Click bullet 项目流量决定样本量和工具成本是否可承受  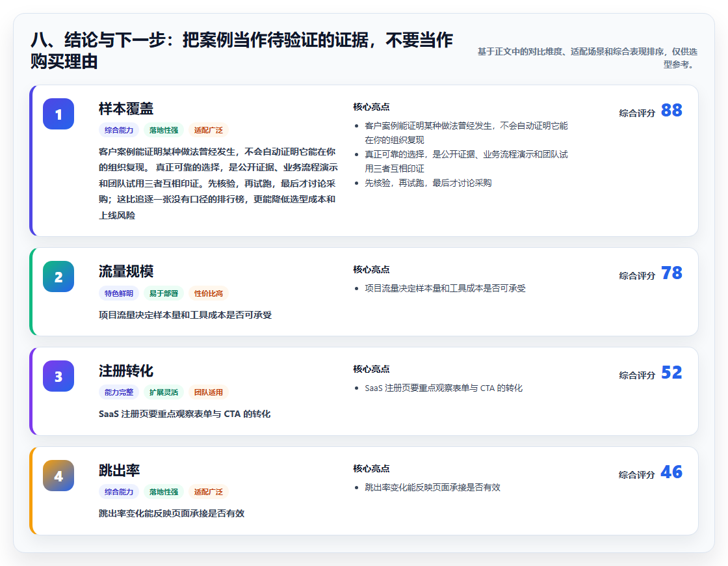[x=445, y=288]
